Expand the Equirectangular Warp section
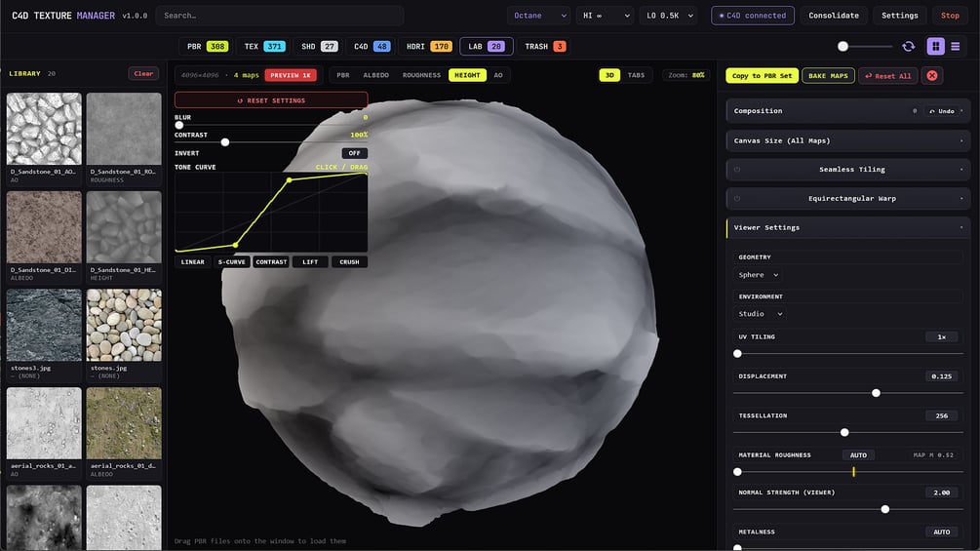This screenshot has width=980, height=551. 847,199
